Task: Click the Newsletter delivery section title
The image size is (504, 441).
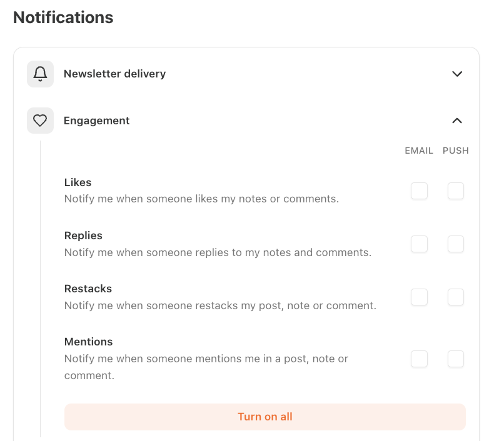Action: pyautogui.click(x=115, y=74)
